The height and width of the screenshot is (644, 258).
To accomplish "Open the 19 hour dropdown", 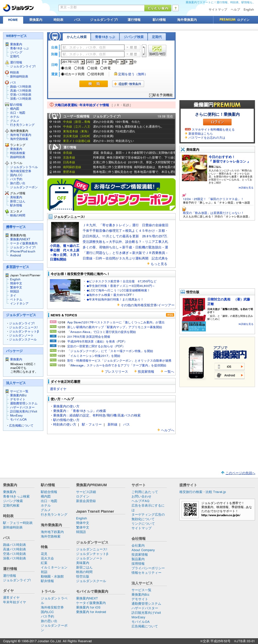I will tap(107, 62).
